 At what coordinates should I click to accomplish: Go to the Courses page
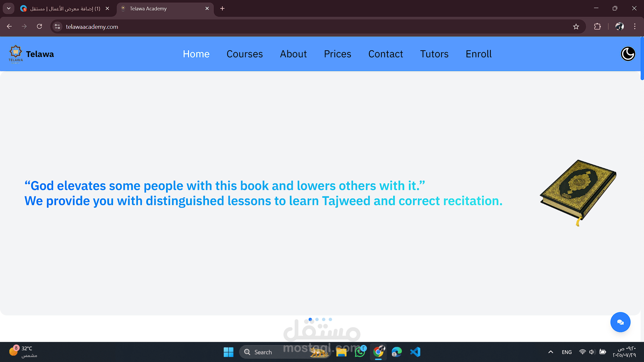click(245, 54)
